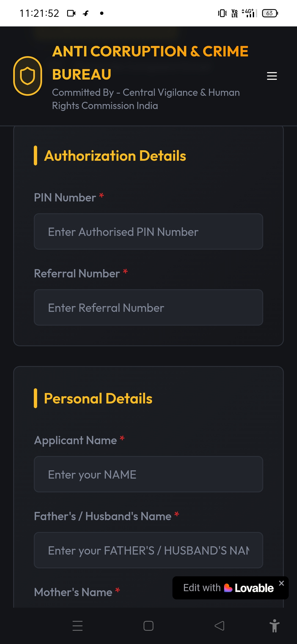This screenshot has height=644, width=297.
Task: Click the Enter Referral Number field
Action: coord(148,308)
